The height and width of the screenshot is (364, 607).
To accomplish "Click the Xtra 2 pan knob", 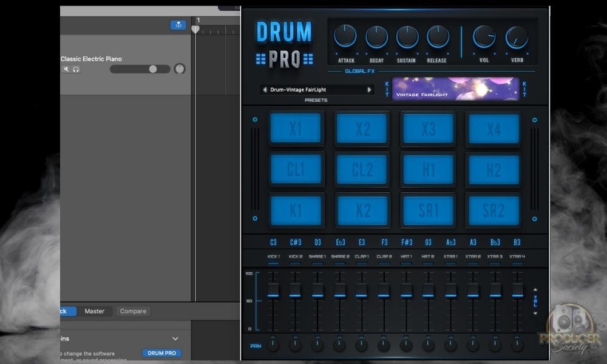I will [473, 345].
